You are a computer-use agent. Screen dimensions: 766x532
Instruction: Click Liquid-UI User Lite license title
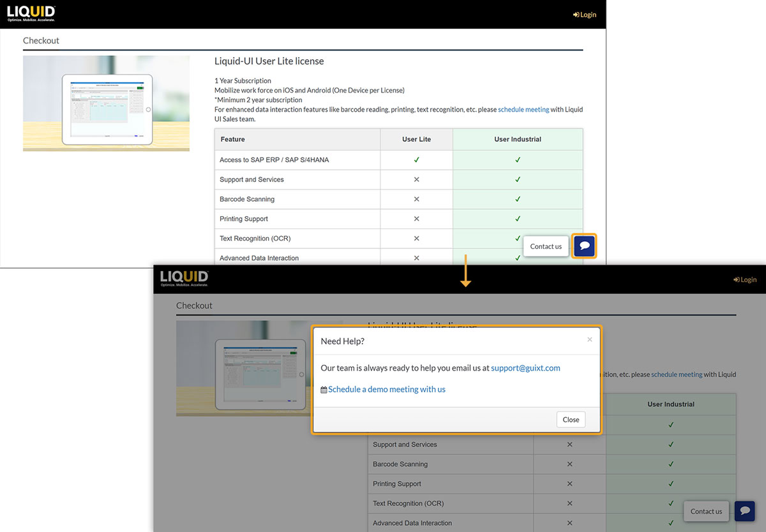click(x=269, y=61)
